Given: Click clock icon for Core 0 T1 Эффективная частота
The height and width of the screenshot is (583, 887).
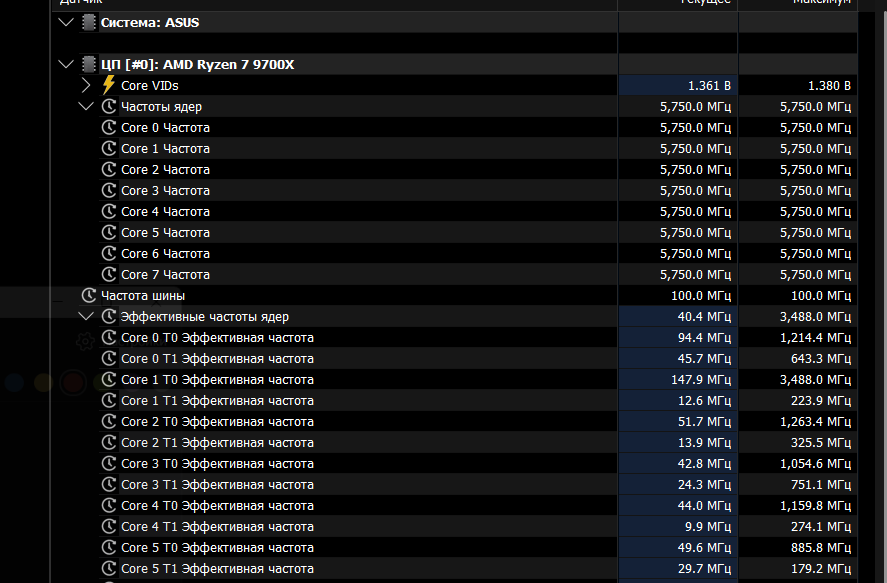Looking at the screenshot, I should click(109, 359).
